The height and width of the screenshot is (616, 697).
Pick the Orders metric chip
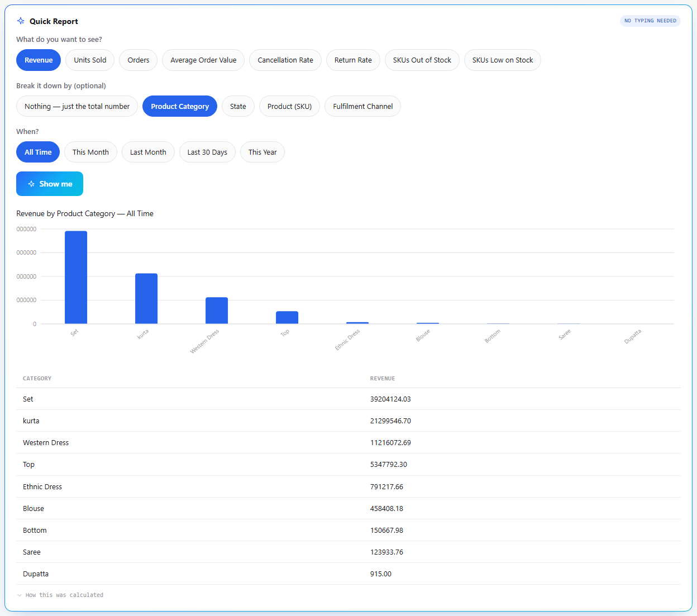pyautogui.click(x=139, y=60)
